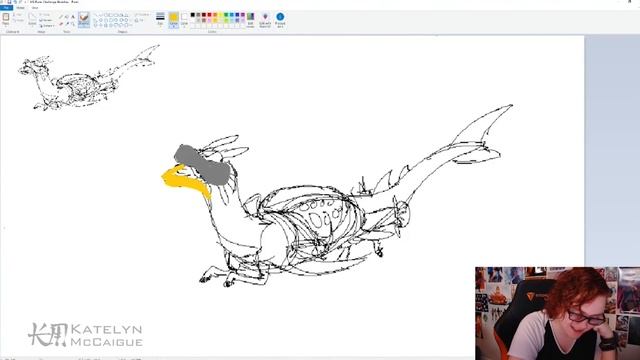
Task: Click the Paste clipboard icon
Action: point(6,17)
